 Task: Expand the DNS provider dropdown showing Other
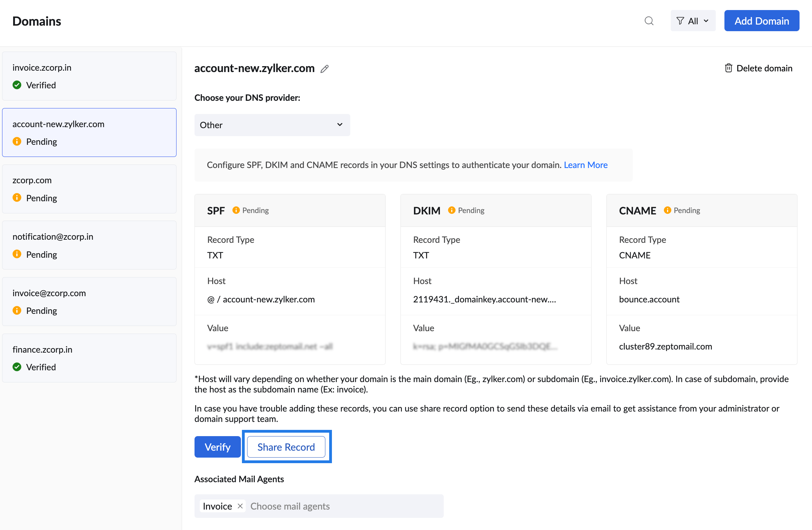272,125
